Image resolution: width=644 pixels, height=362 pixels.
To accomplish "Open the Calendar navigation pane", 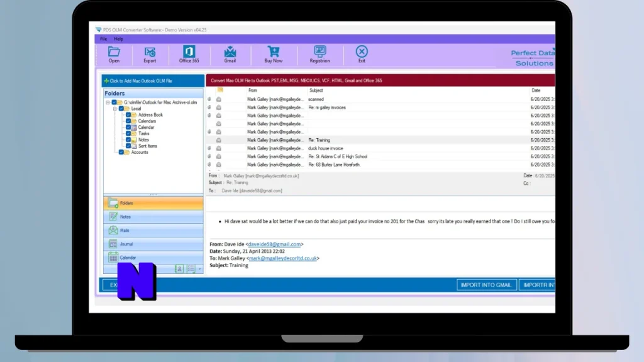I will (153, 257).
